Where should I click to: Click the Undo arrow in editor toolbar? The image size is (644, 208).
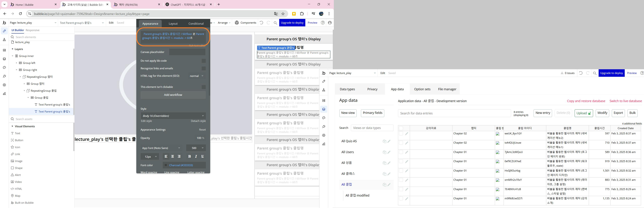click(261, 23)
